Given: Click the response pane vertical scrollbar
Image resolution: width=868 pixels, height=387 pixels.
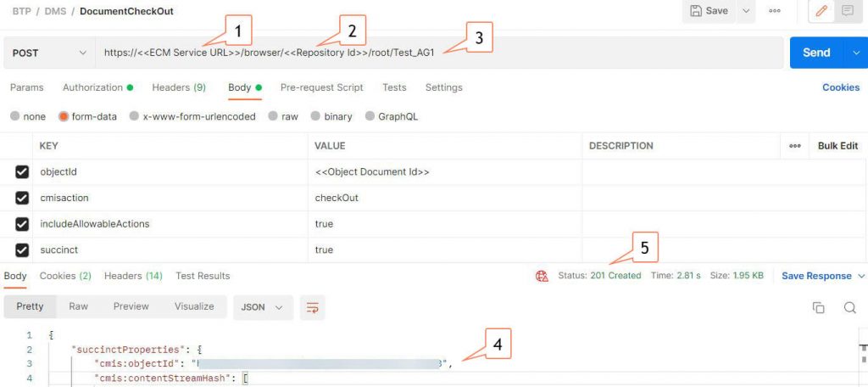Looking at the screenshot, I should coord(863,357).
